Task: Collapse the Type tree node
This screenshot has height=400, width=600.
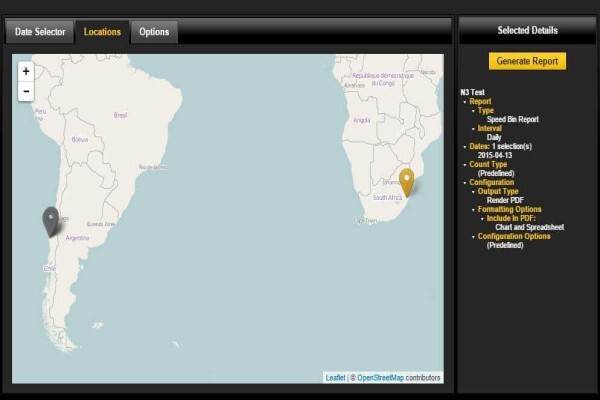Action: [x=473, y=111]
